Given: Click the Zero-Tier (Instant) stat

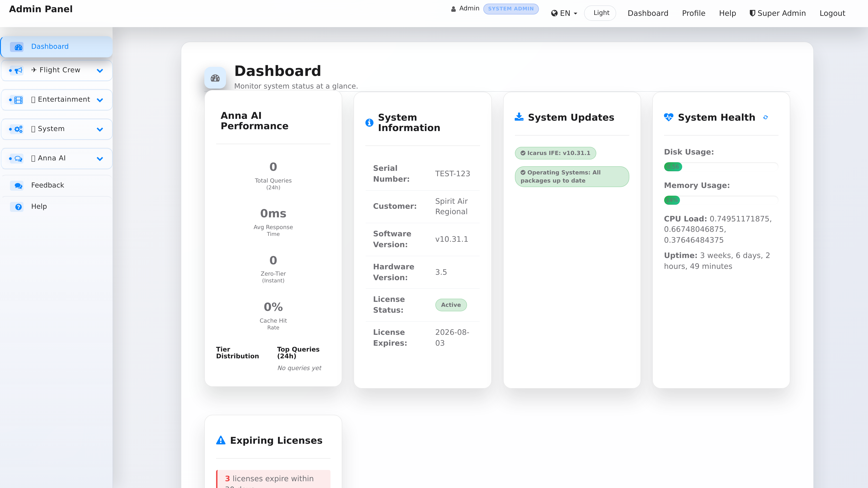Looking at the screenshot, I should coord(273,269).
